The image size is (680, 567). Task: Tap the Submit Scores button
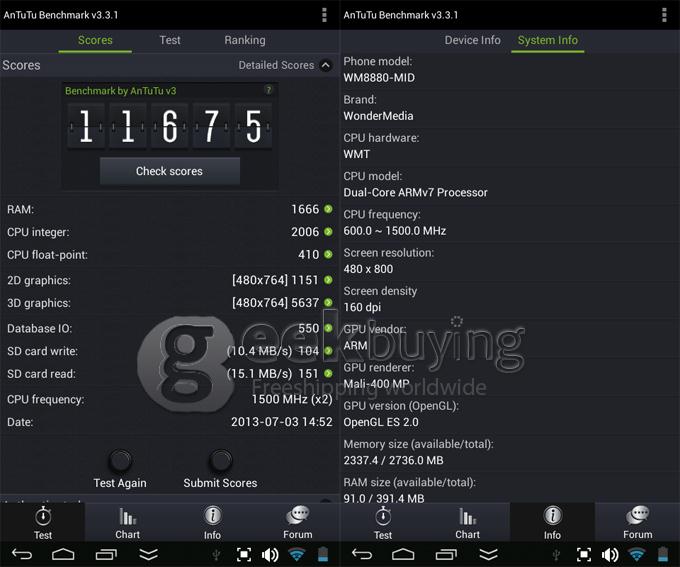[x=220, y=469]
